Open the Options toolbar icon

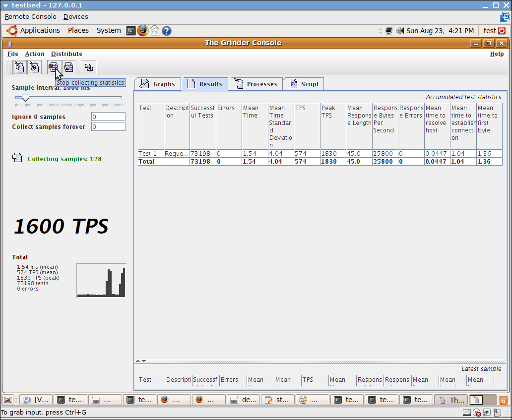[x=89, y=67]
